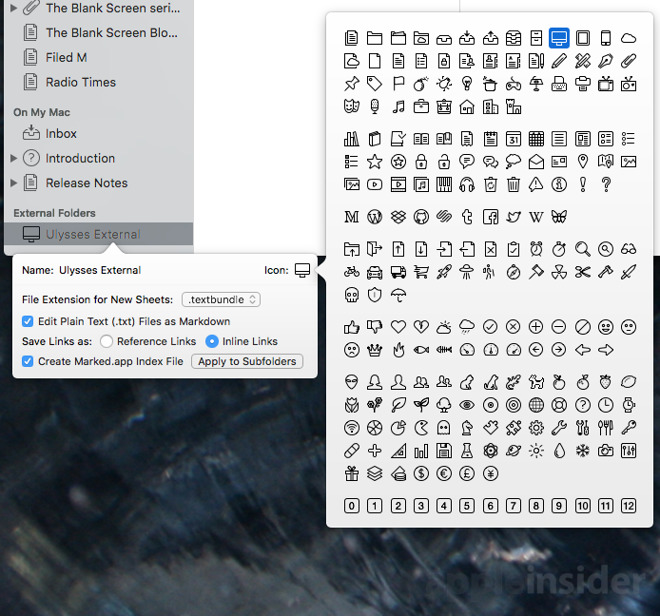Select The Blank Screen Blo... group
The width and height of the screenshot is (660, 616).
[x=112, y=32]
